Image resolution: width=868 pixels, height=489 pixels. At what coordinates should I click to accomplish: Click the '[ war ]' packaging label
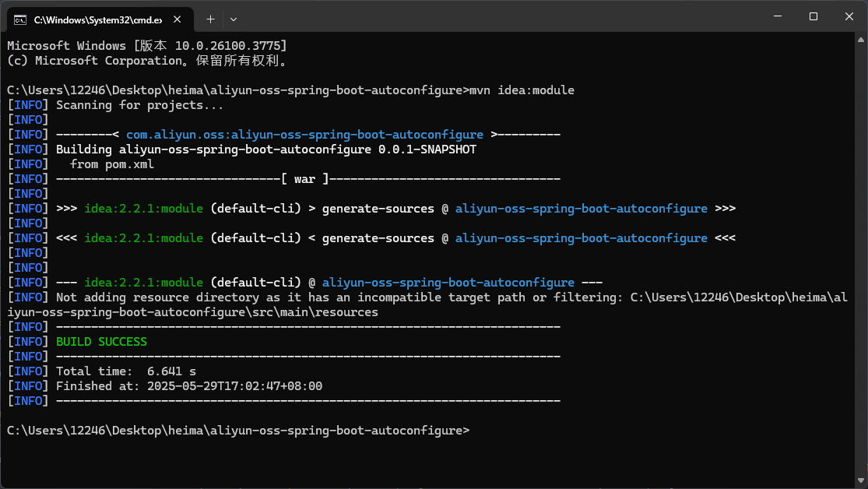(304, 179)
